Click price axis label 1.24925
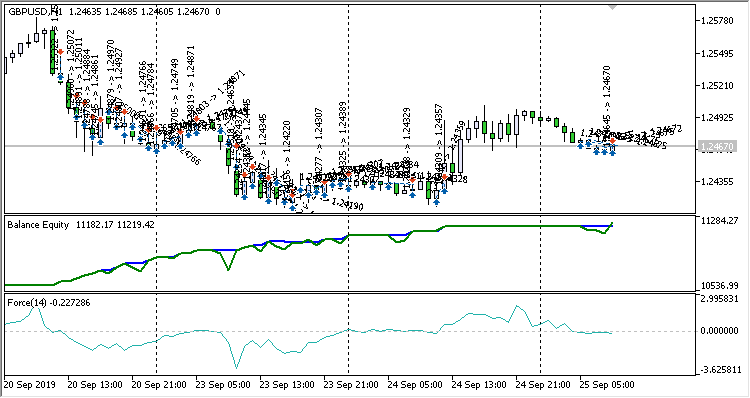 click(717, 118)
